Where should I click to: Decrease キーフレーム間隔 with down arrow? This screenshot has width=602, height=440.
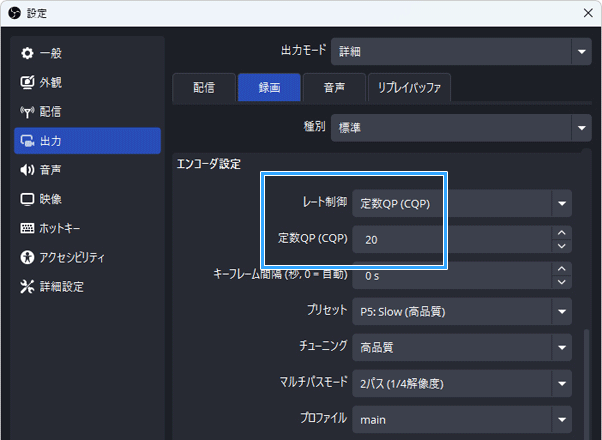click(562, 282)
